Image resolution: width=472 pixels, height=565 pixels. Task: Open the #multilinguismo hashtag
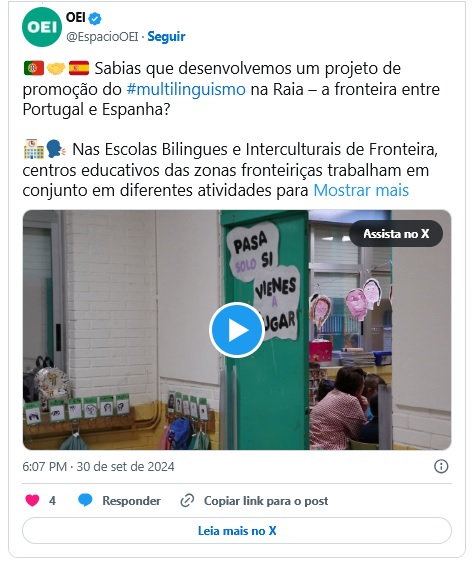(x=186, y=89)
